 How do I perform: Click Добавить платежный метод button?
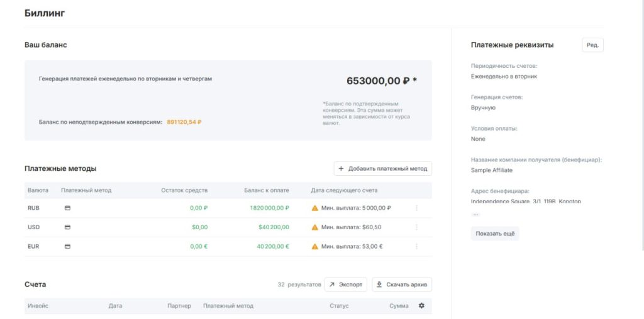coord(383,168)
